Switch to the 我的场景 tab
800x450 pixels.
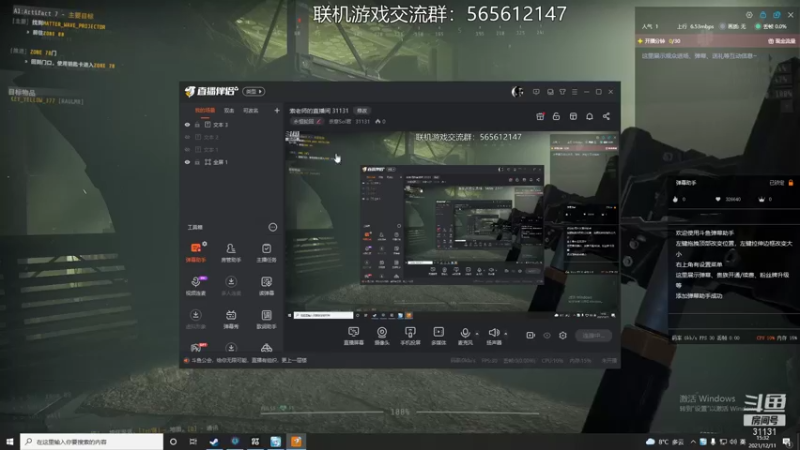point(205,110)
